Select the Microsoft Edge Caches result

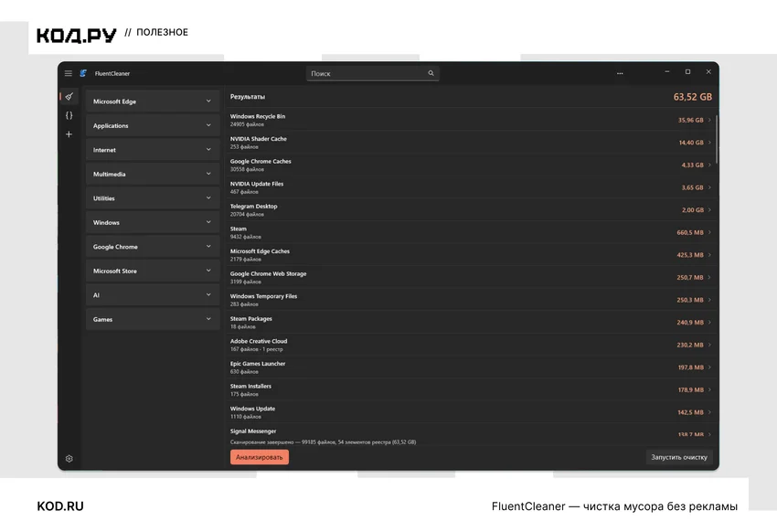(471, 255)
